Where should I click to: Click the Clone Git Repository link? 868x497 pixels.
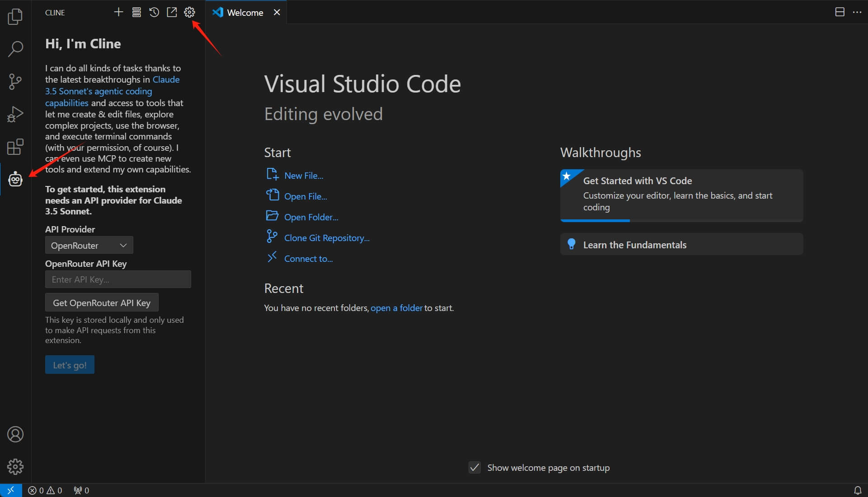[326, 238]
